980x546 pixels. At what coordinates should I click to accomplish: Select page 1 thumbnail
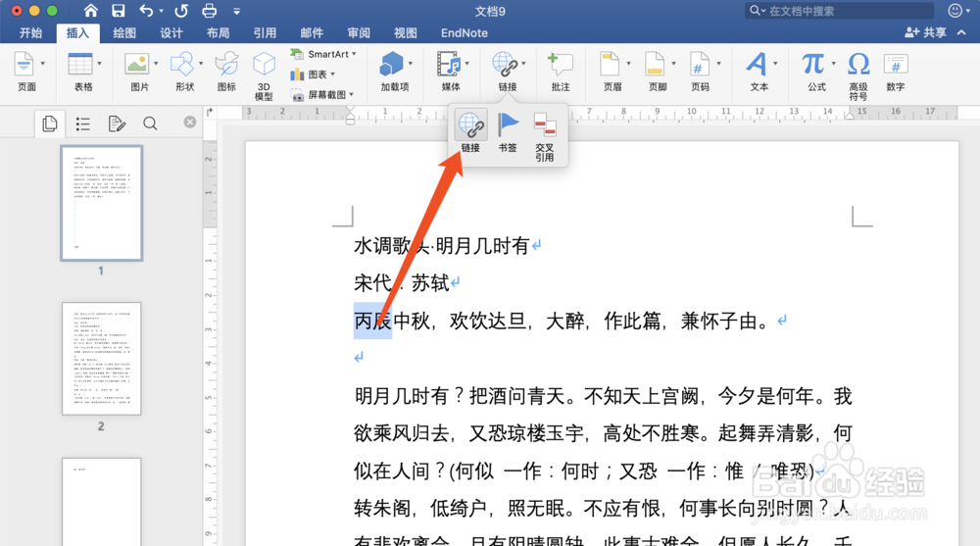click(x=101, y=203)
